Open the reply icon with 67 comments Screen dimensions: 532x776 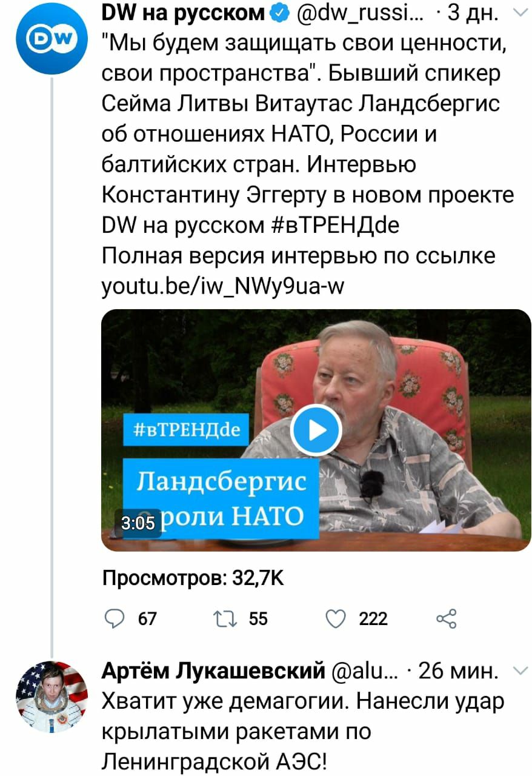pyautogui.click(x=113, y=618)
